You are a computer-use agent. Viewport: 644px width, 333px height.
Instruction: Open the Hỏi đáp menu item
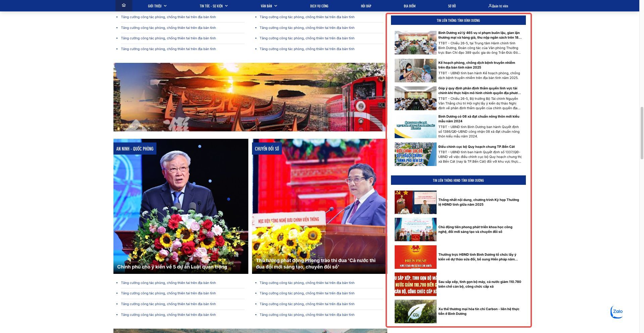pyautogui.click(x=366, y=6)
